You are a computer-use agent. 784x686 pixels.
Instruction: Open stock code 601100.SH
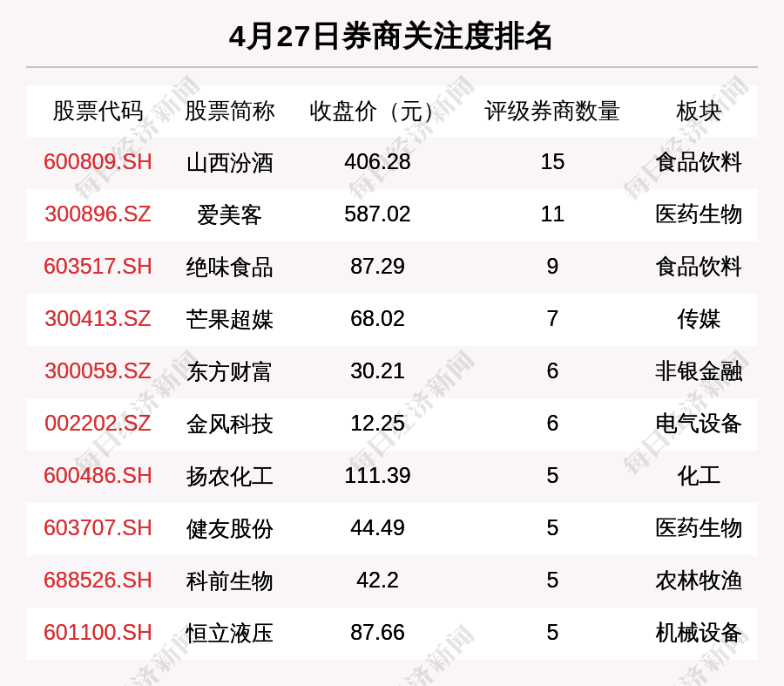click(98, 633)
